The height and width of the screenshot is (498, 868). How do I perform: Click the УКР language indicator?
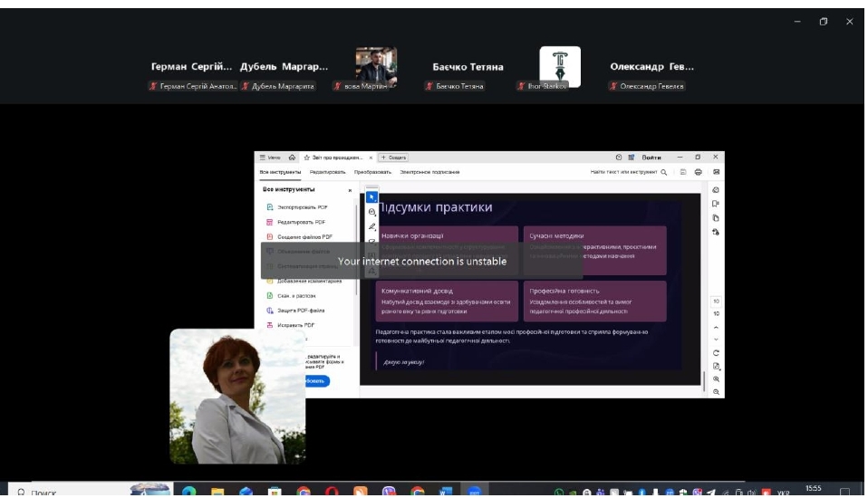tap(784, 492)
